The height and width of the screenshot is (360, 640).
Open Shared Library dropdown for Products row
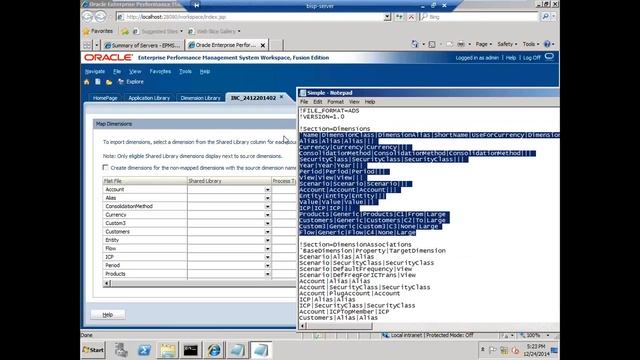click(x=267, y=274)
